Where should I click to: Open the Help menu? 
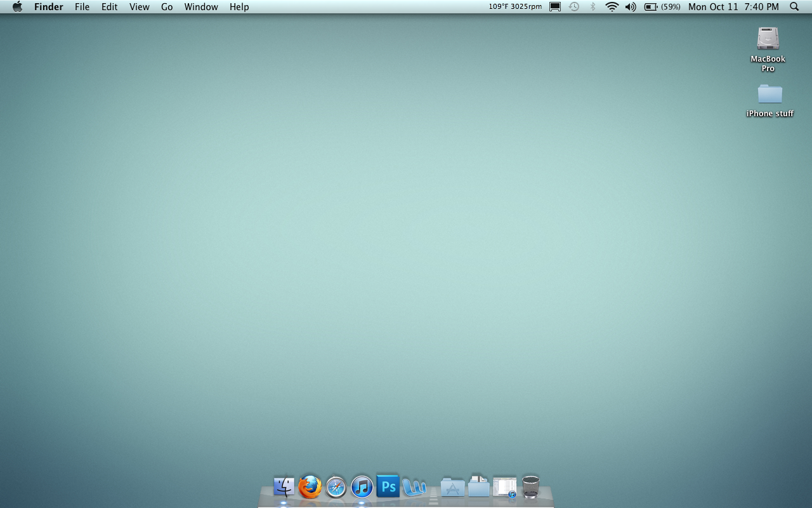239,6
